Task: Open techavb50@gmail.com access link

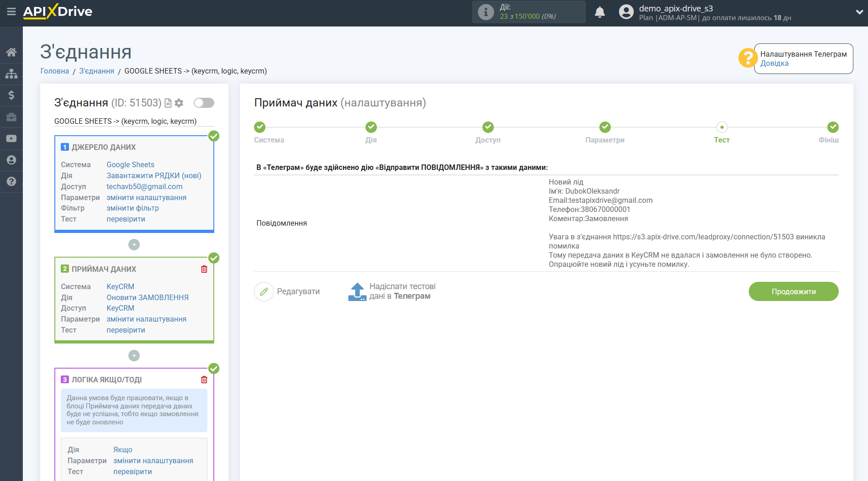Action: [x=144, y=186]
